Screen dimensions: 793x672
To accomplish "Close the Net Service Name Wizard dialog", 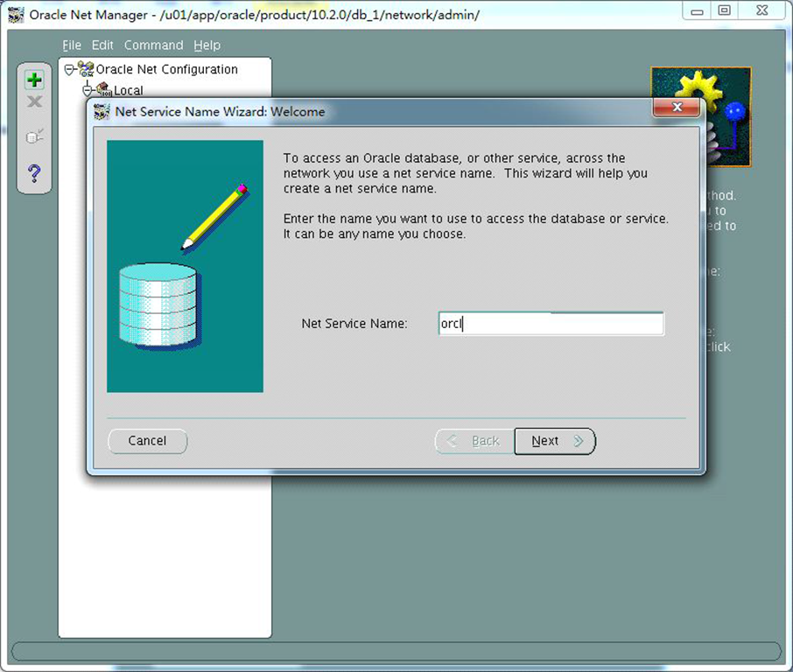I will (677, 108).
